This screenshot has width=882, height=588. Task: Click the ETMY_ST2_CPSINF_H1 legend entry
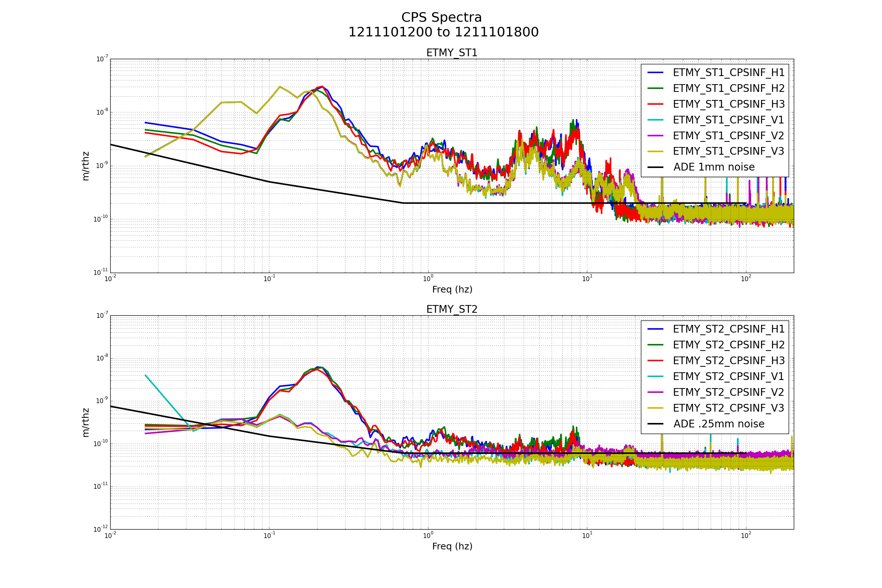tap(728, 329)
